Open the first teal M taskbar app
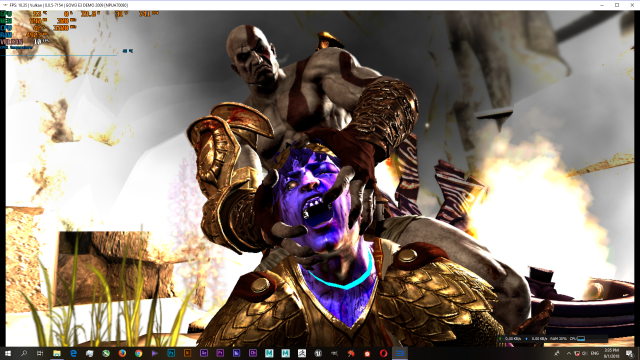Screen dimensions: 640x360 [269, 353]
